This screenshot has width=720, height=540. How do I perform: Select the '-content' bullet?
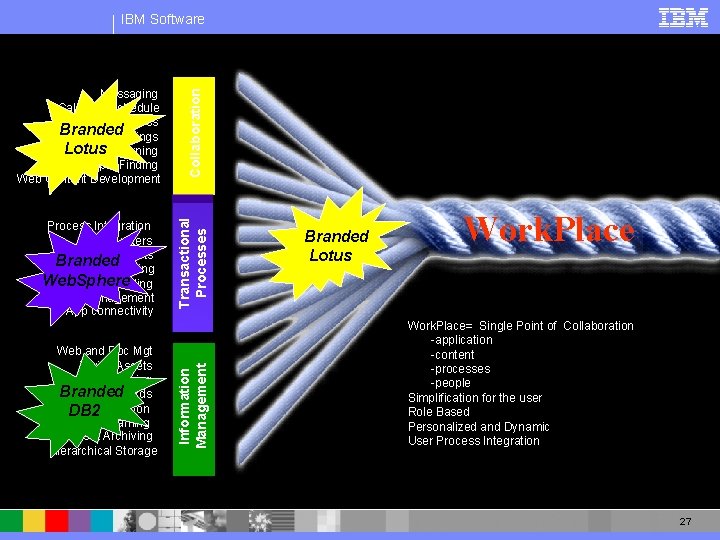pos(452,354)
